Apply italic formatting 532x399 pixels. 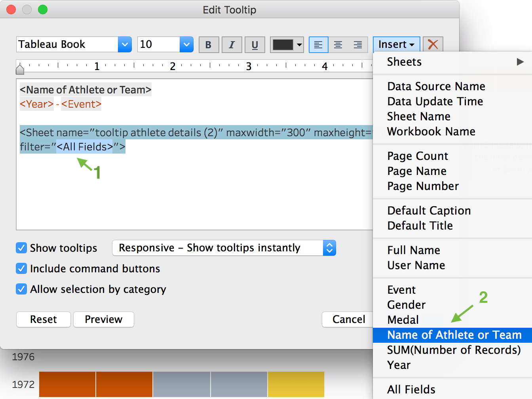[232, 44]
